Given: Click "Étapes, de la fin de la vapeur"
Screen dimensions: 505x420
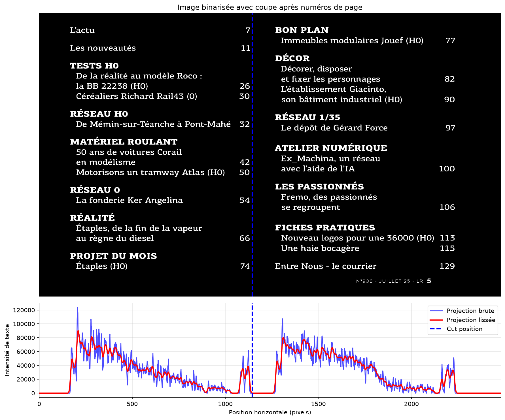Looking at the screenshot, I should pos(139,228).
